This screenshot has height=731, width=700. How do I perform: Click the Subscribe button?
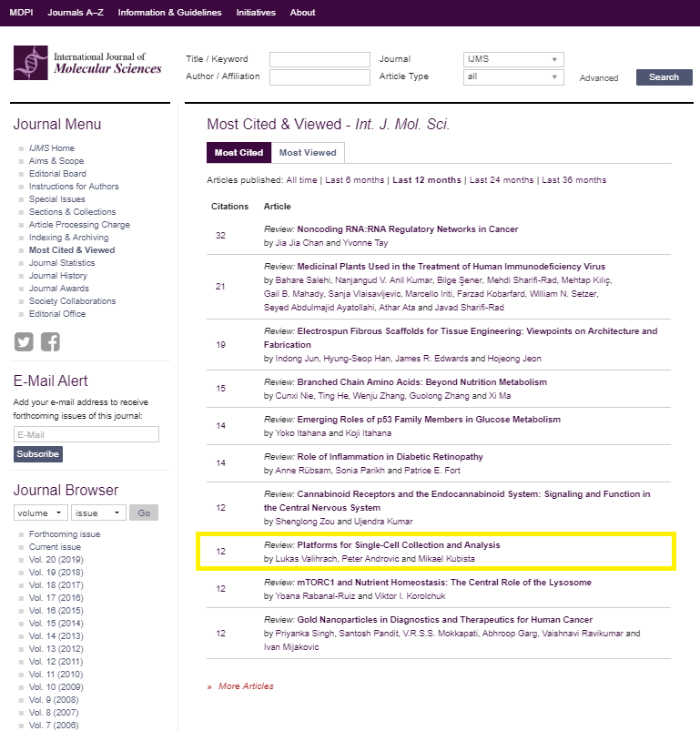tap(37, 454)
